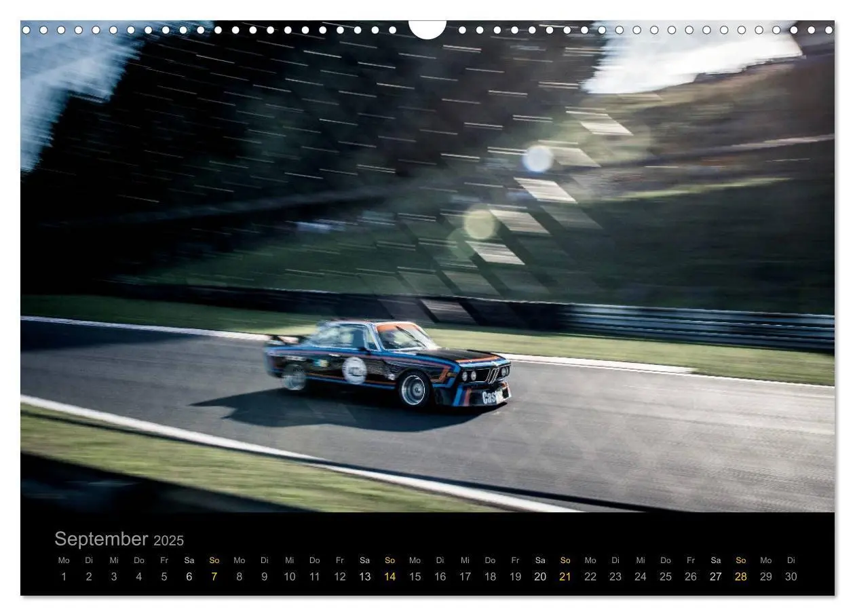
Task: Select day 30 in the calendar row
Action: [x=791, y=577]
